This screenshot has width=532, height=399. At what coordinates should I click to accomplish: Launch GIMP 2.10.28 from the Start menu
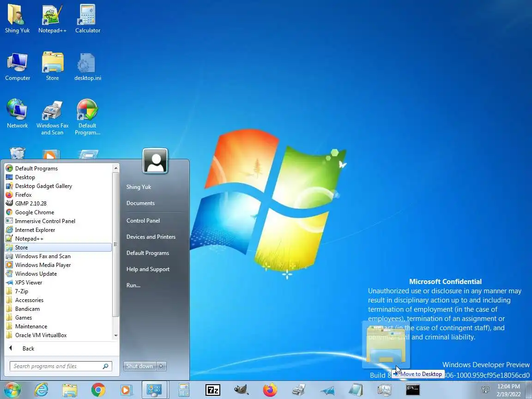tap(58, 204)
